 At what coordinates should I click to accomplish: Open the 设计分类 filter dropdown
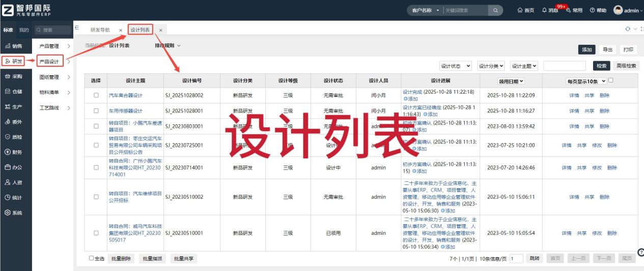coord(491,66)
